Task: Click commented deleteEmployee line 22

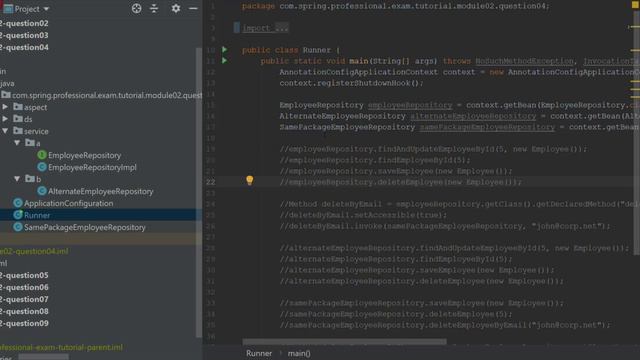Action: [400, 182]
